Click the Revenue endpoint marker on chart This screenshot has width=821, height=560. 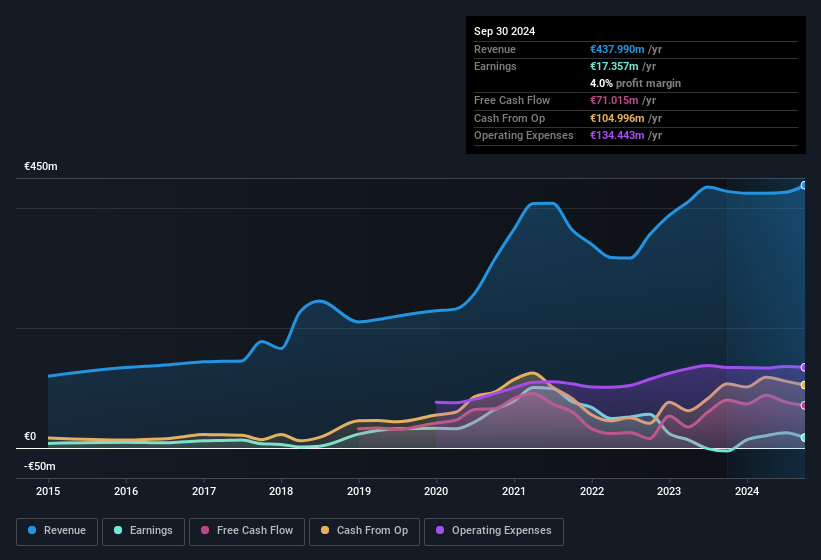pos(804,185)
